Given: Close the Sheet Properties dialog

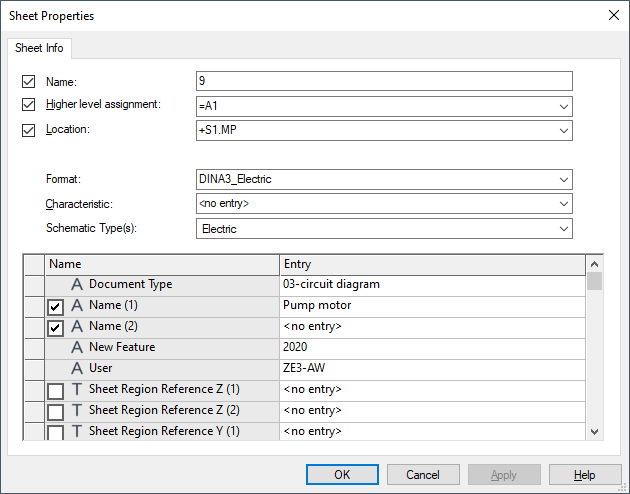Looking at the screenshot, I should tap(614, 15).
